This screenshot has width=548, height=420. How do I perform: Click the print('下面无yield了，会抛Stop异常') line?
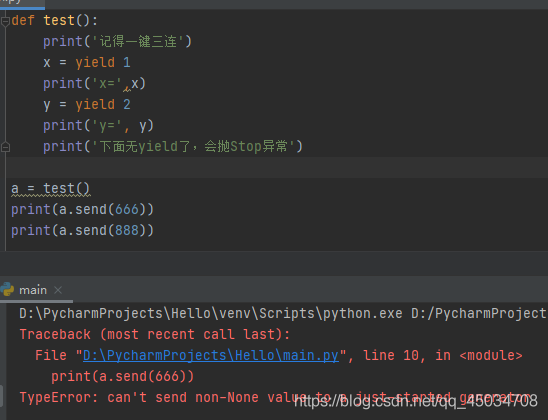[173, 146]
